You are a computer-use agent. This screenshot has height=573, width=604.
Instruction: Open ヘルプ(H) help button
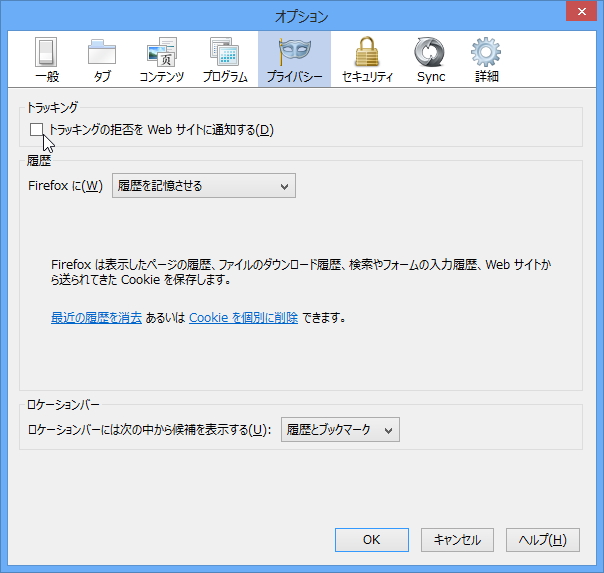tap(543, 540)
